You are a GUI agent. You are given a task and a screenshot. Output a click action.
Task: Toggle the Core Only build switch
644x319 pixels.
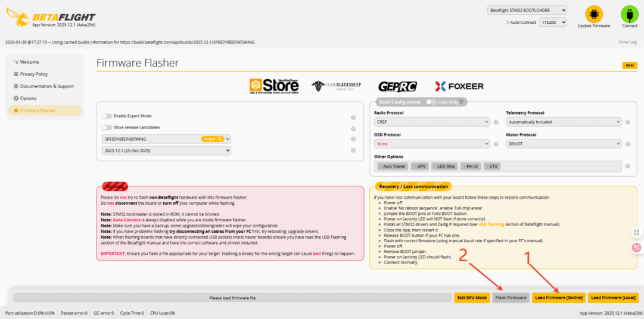431,102
